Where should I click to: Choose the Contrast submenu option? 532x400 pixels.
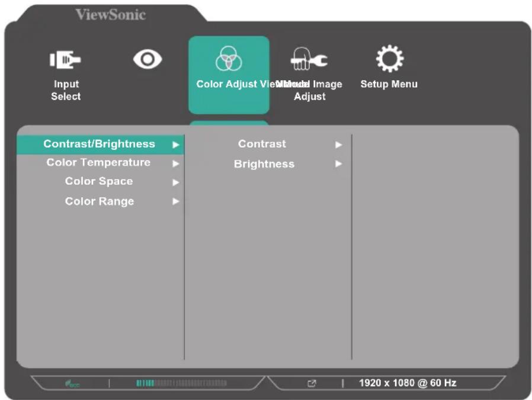pyautogui.click(x=262, y=144)
